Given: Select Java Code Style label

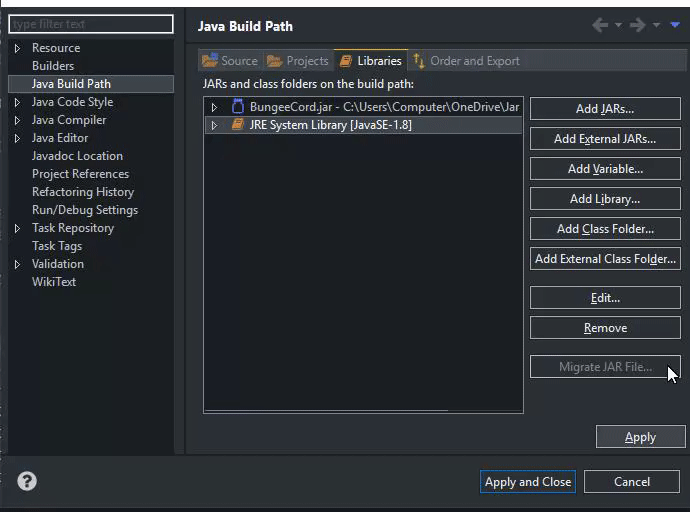Looking at the screenshot, I should [x=72, y=102].
